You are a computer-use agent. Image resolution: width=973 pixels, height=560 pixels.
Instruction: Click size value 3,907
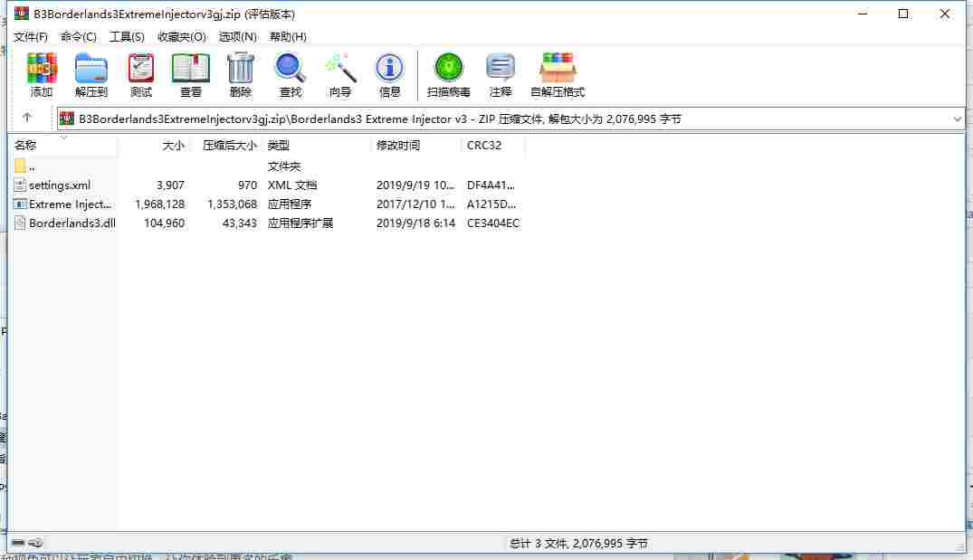point(170,185)
